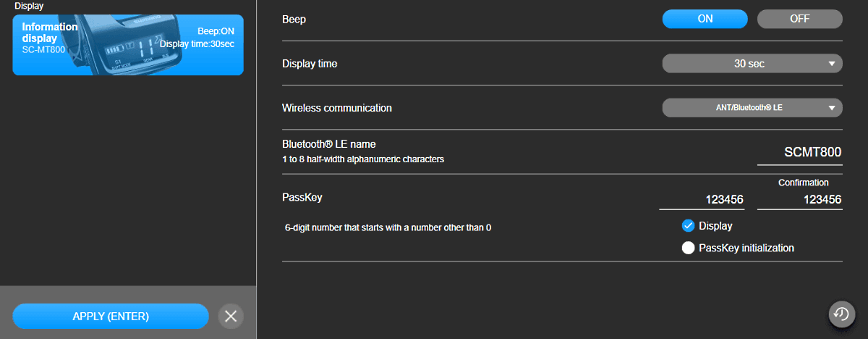This screenshot has height=339, width=868.
Task: Turn Beep OFF
Action: (799, 19)
